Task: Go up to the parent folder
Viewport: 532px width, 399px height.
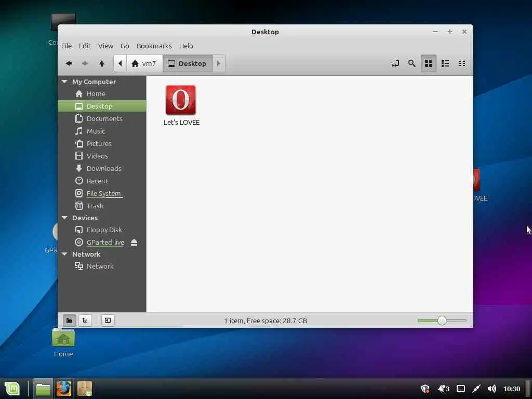Action: pyautogui.click(x=102, y=63)
